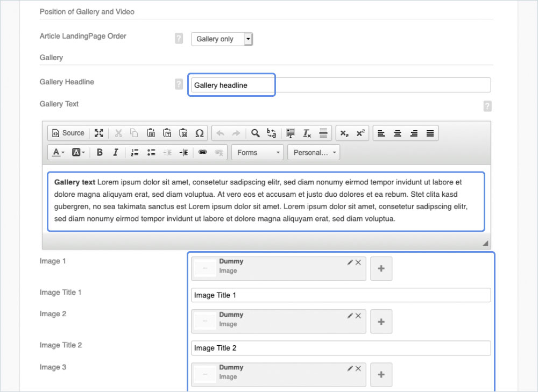Insert a horizontal line
The image size is (538, 392).
pos(323,133)
